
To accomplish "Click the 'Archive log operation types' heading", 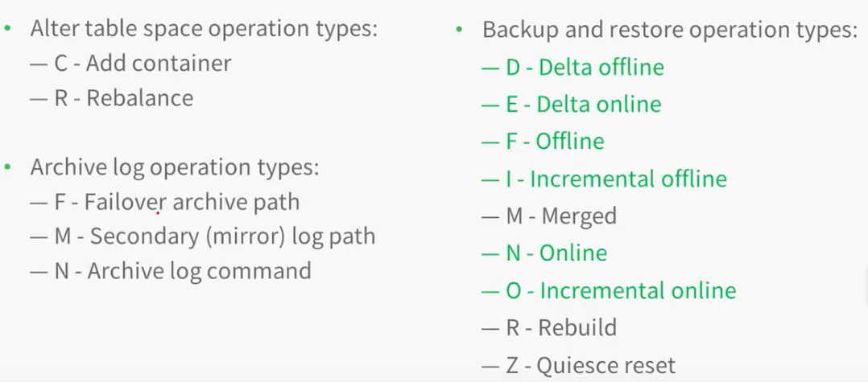I will pyautogui.click(x=175, y=167).
